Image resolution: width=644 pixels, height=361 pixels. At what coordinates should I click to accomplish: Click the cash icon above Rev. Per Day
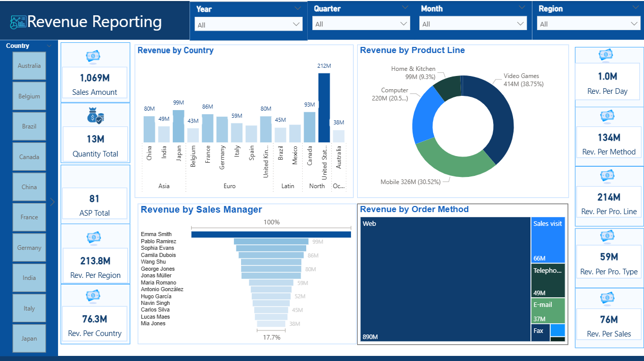606,55
